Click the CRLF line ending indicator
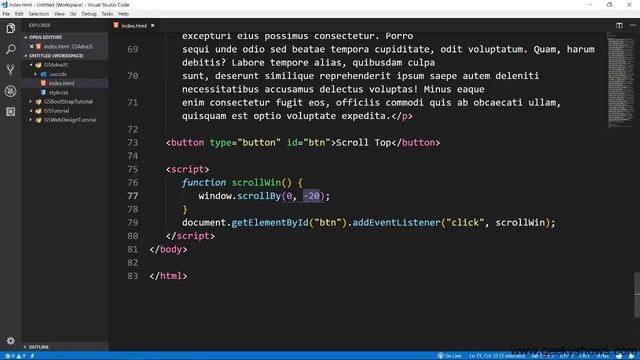 [584, 356]
